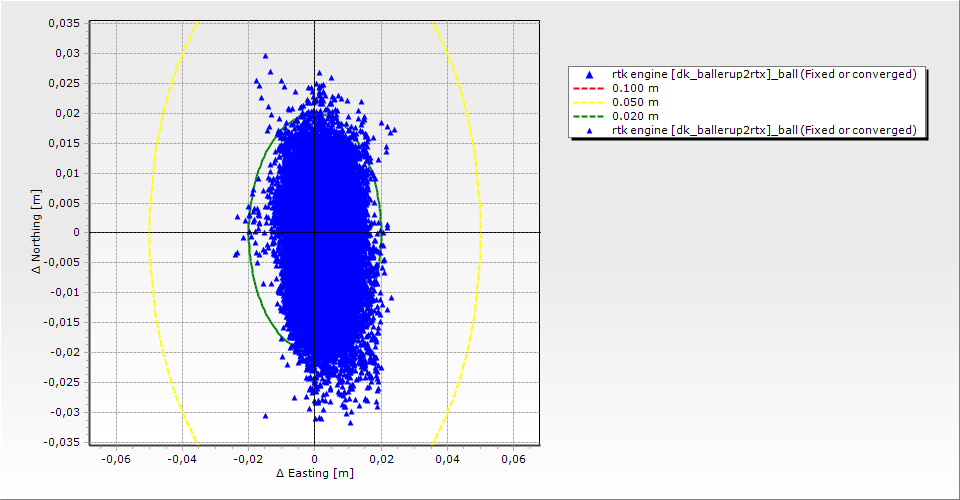Viewport: 960px width, 500px height.
Task: Click the '0,005' Northing tick label
Action: click(64, 203)
